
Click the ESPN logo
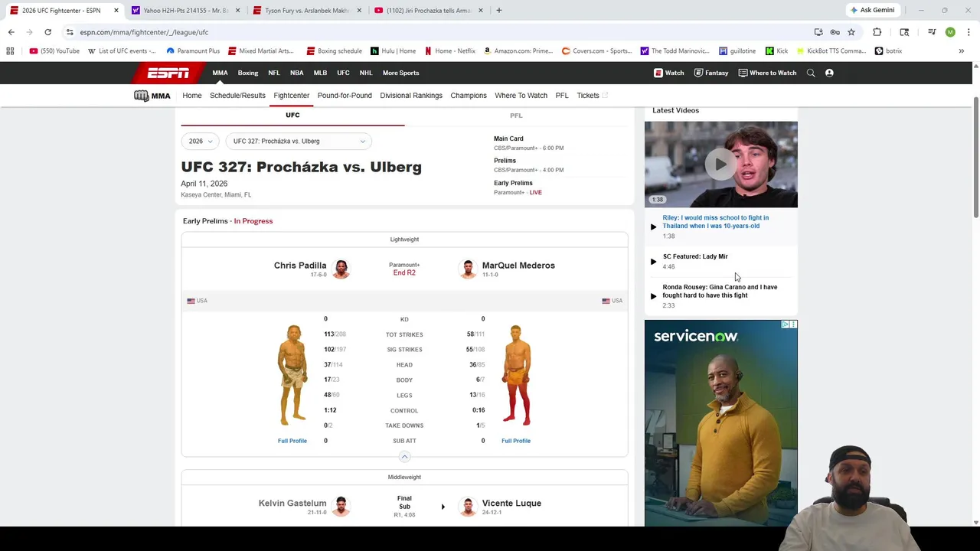click(168, 73)
